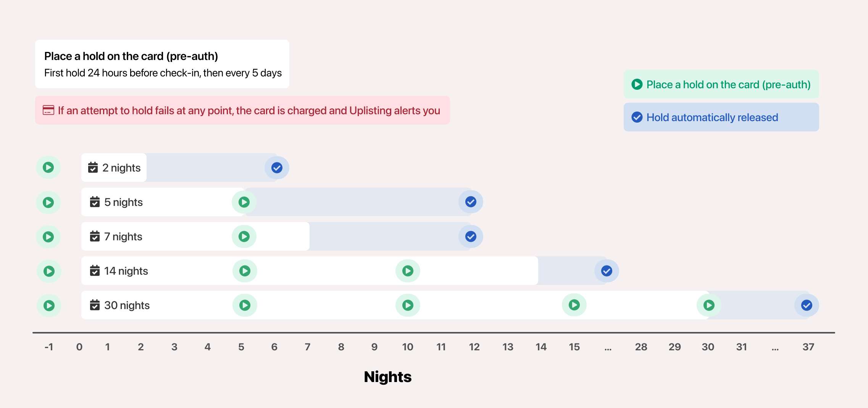Image resolution: width=868 pixels, height=408 pixels.
Task: Click the green play icon in legend
Action: [637, 84]
